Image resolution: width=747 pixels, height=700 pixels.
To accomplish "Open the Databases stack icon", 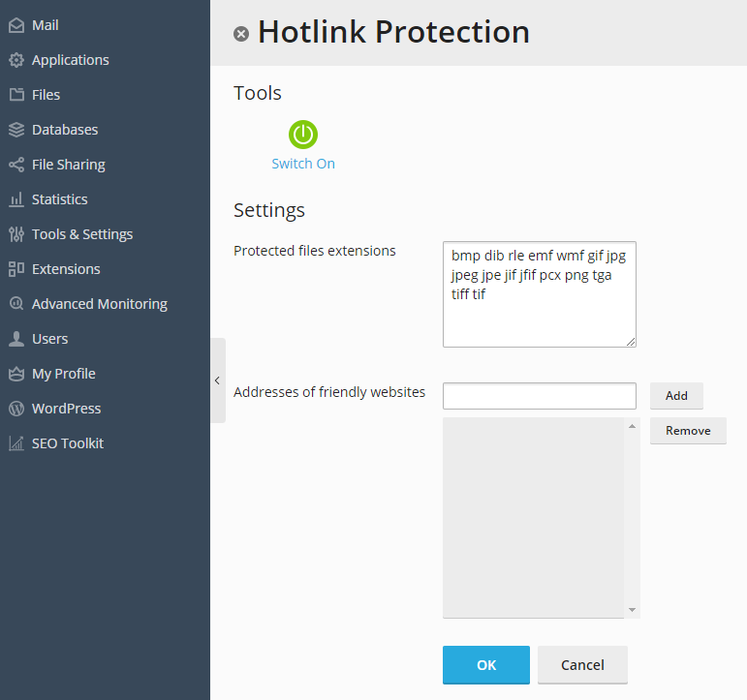I will [x=16, y=130].
